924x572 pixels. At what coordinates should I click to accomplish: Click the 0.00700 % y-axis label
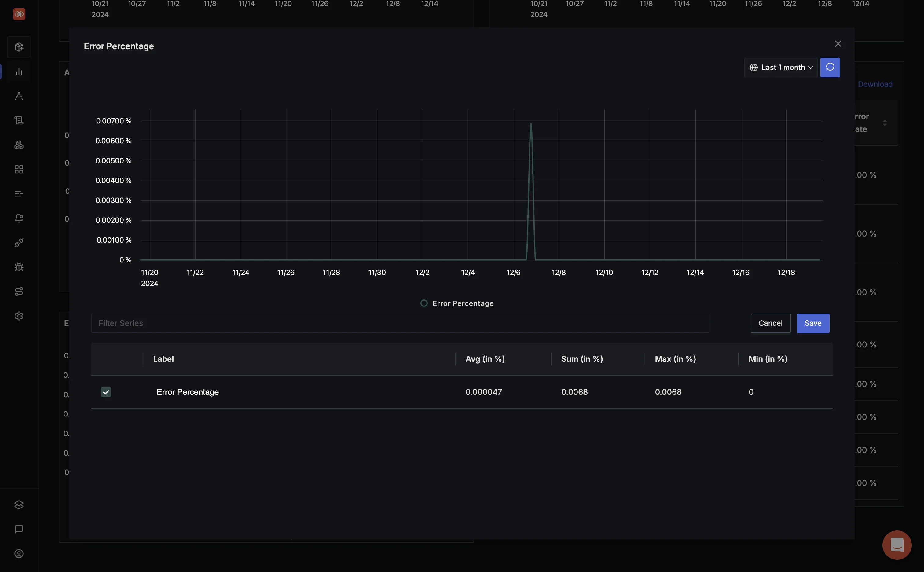pyautogui.click(x=113, y=121)
